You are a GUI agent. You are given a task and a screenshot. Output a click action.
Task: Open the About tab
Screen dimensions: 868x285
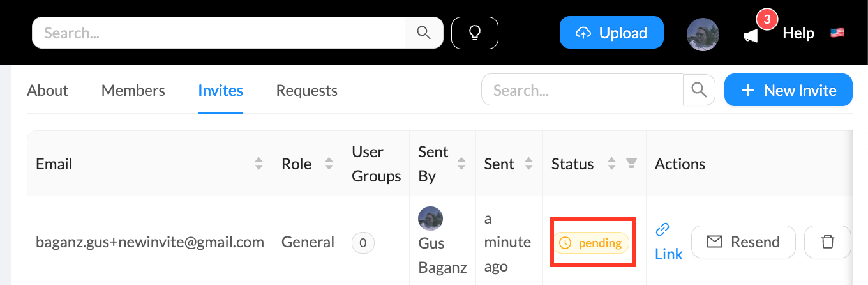(47, 91)
